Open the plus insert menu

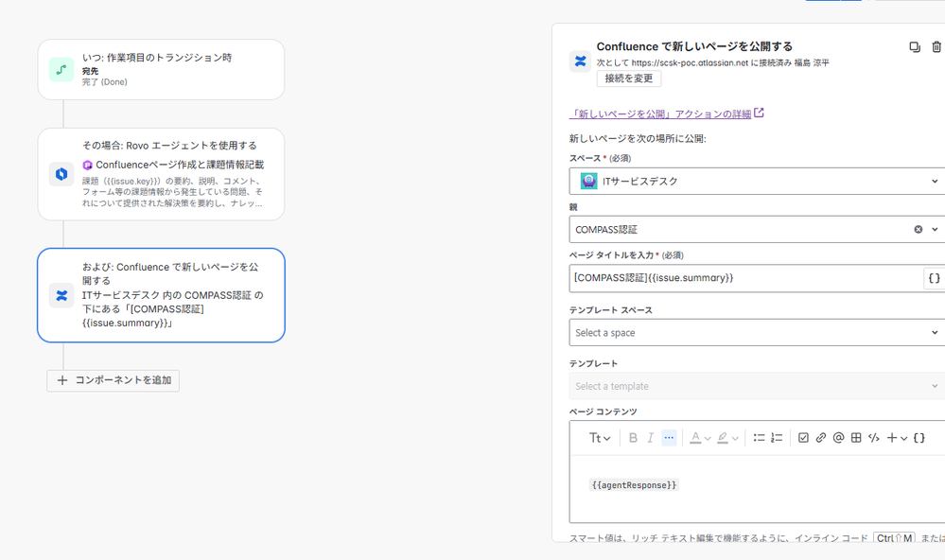(x=897, y=438)
